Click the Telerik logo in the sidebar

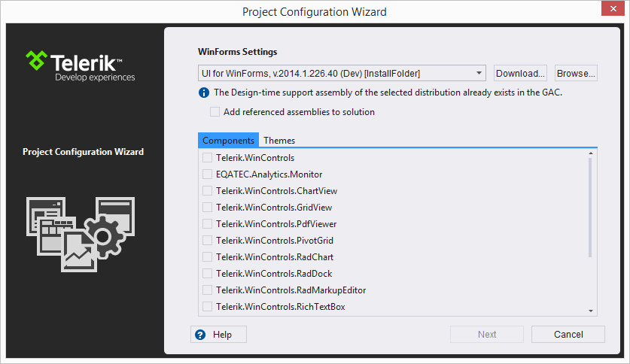(x=81, y=66)
